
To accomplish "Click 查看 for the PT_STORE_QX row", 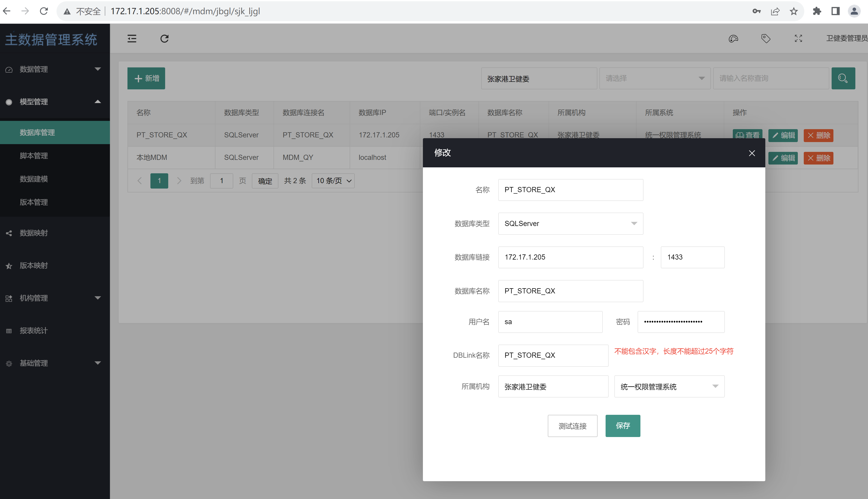I will 748,134.
